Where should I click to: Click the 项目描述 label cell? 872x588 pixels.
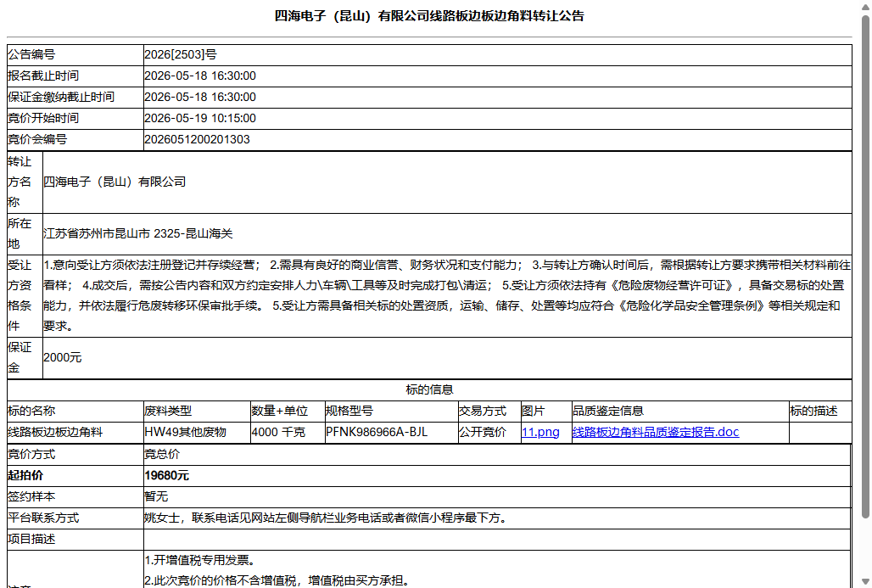coord(75,539)
